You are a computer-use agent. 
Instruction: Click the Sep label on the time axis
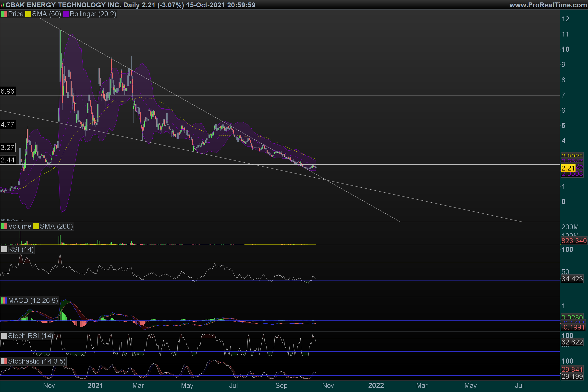click(x=281, y=385)
